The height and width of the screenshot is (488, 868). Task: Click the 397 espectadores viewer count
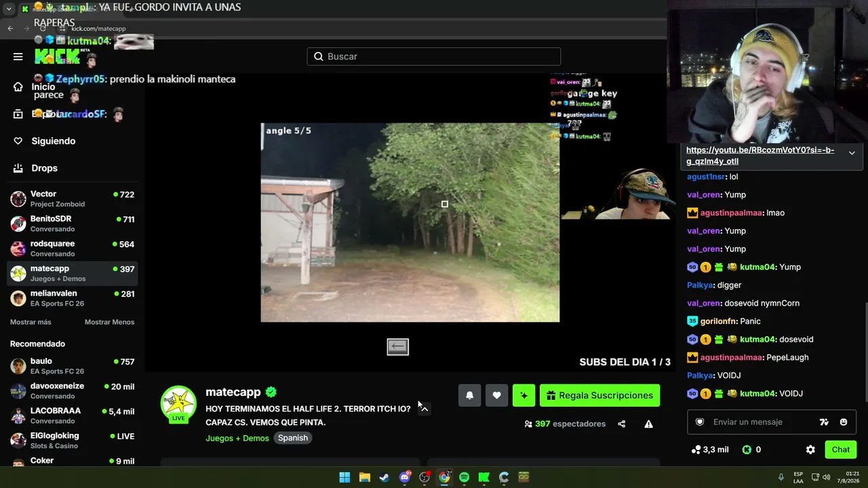point(565,424)
